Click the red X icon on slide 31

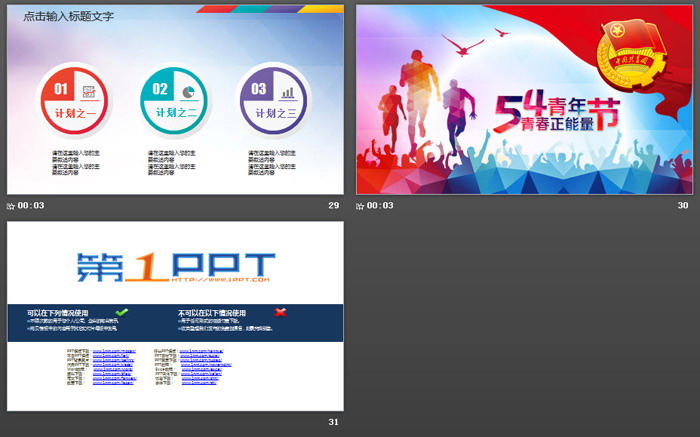(x=280, y=312)
